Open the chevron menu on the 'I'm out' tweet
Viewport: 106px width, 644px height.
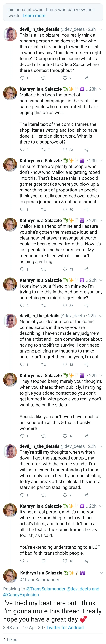click(101, 316)
